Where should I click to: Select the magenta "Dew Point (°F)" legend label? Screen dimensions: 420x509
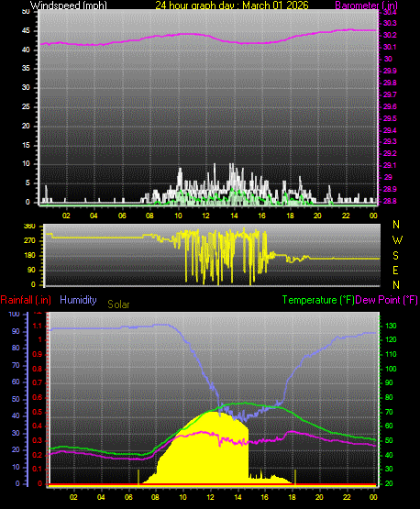click(386, 300)
